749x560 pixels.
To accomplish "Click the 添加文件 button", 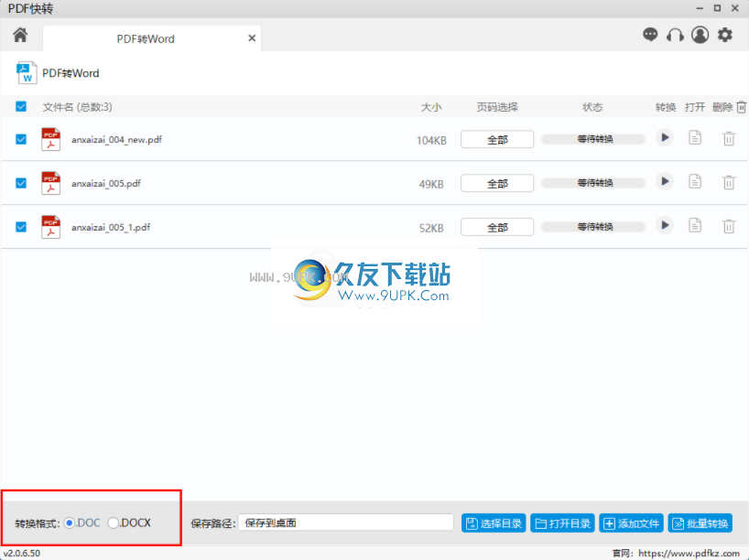I will coord(632,523).
